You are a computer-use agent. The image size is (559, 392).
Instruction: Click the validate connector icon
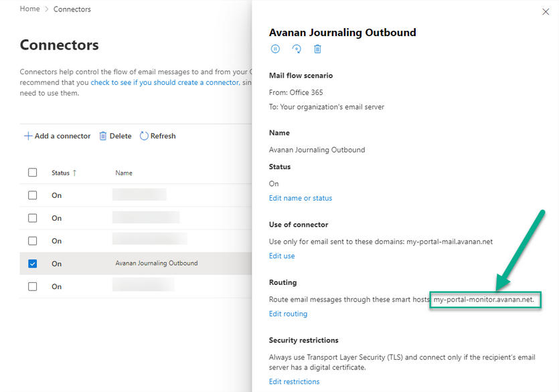click(297, 49)
